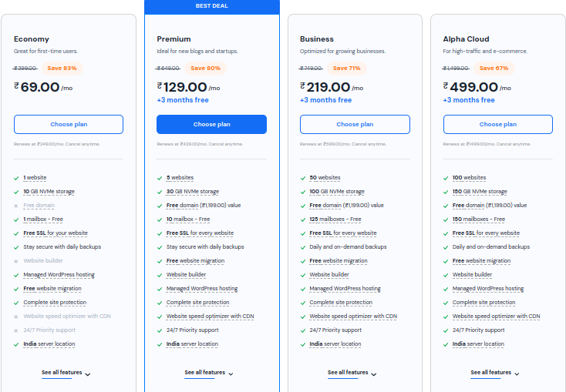Click the checkmark beside Business 125 mailboxes - Free
The height and width of the screenshot is (392, 566).
pos(302,219)
